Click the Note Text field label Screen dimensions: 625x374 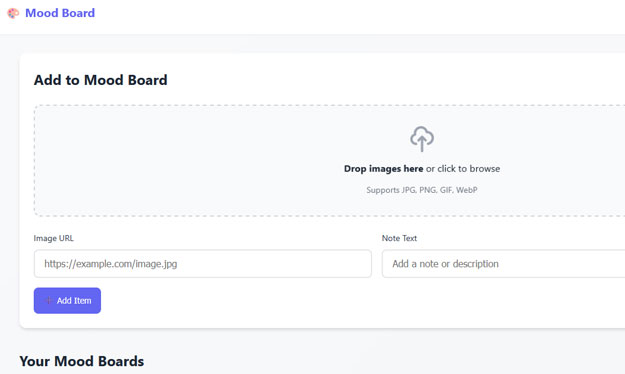pos(399,238)
